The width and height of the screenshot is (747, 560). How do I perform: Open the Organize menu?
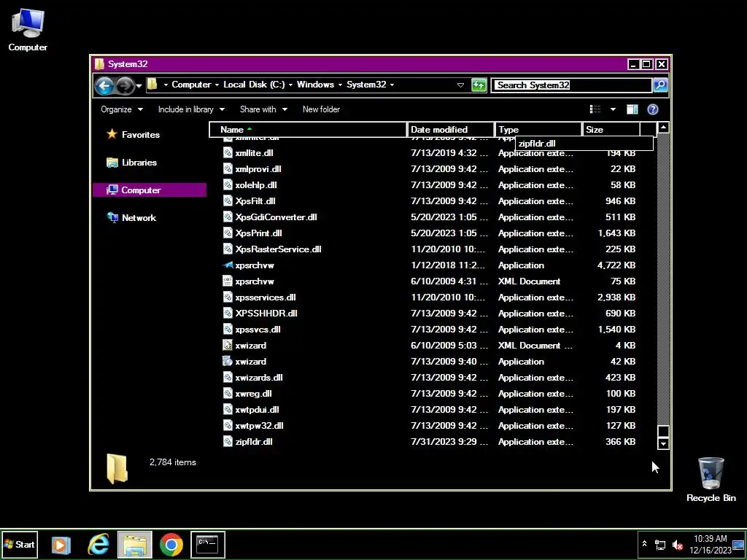point(122,109)
